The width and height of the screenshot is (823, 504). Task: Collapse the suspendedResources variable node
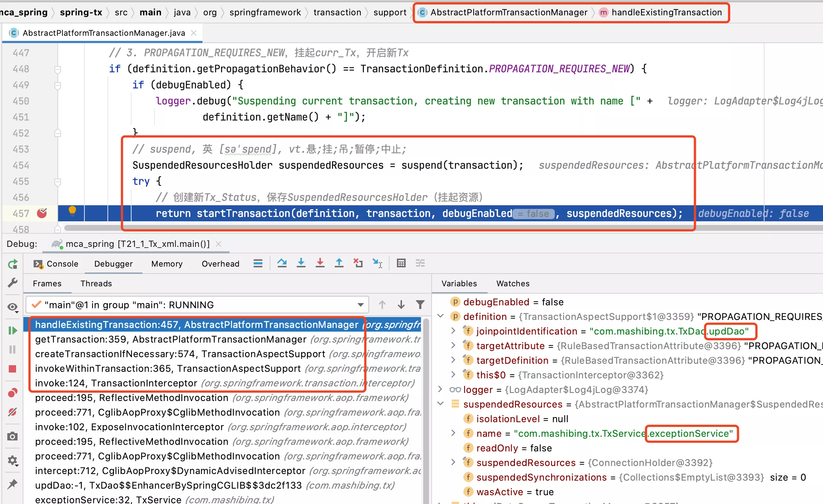[441, 404]
